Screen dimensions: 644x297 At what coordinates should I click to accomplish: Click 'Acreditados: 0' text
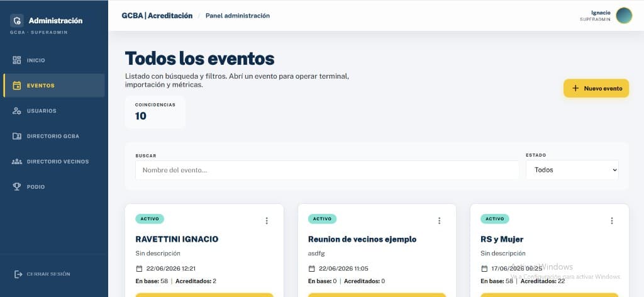[x=364, y=281]
